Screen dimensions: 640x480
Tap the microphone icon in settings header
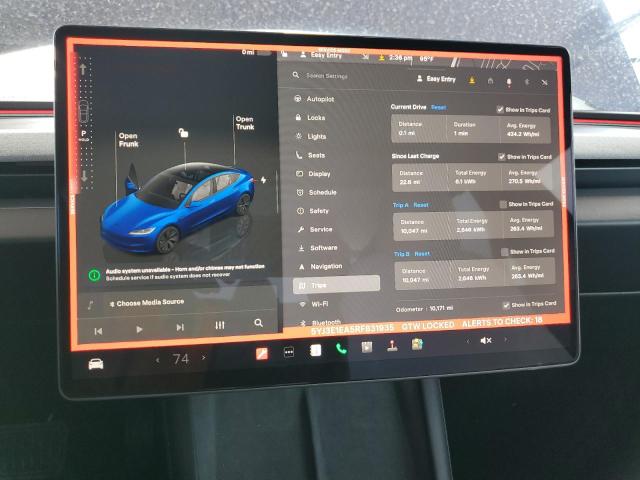[x=509, y=82]
